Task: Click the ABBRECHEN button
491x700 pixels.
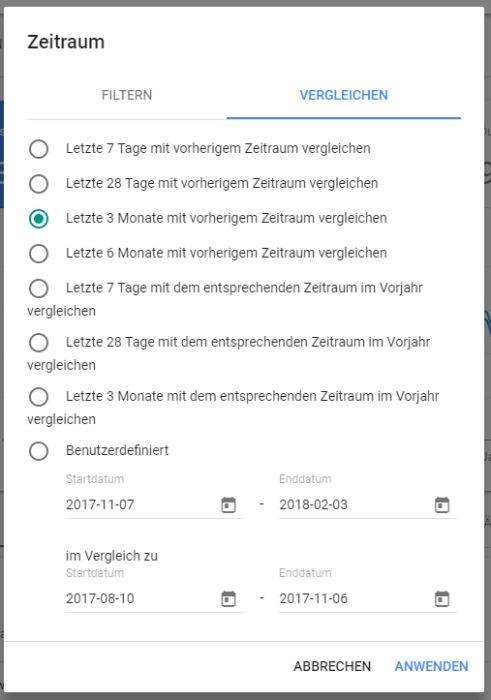Action: click(332, 666)
